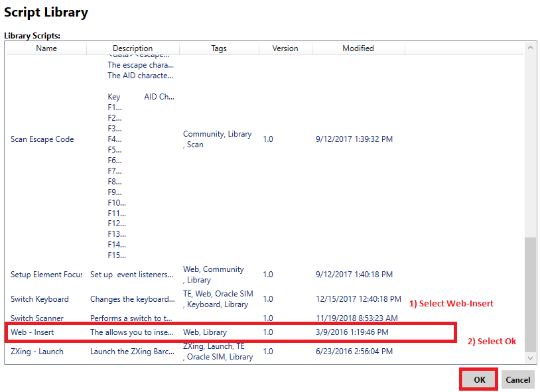Click the scrollbar up arrow
Viewport: 540px width, 392px height.
pos(531,48)
